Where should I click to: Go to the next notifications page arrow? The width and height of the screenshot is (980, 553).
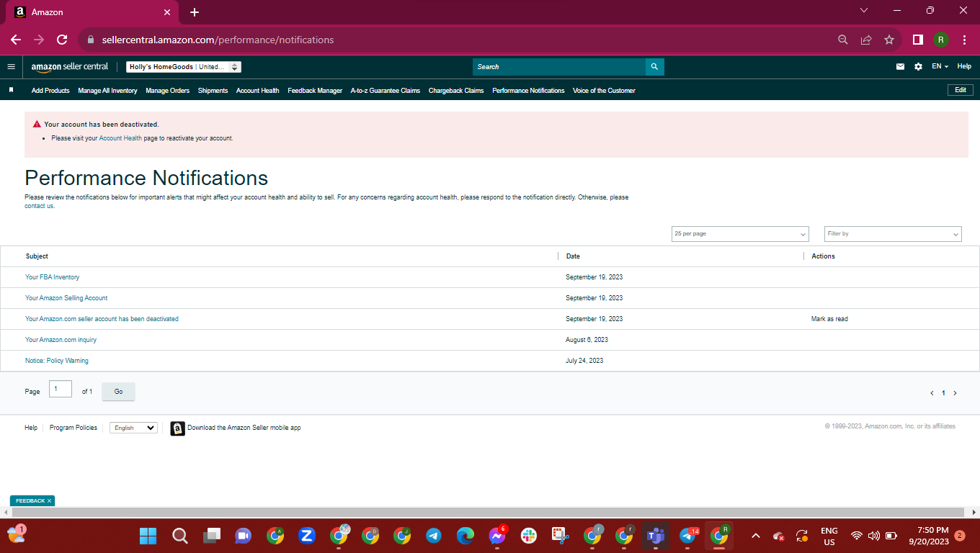(x=955, y=393)
